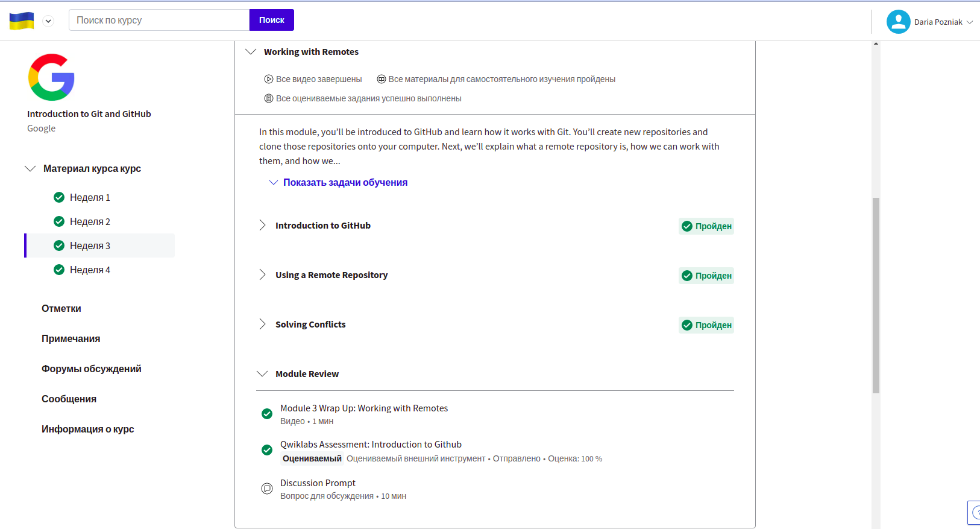
Task: Open the Отметки page
Action: [x=61, y=308]
